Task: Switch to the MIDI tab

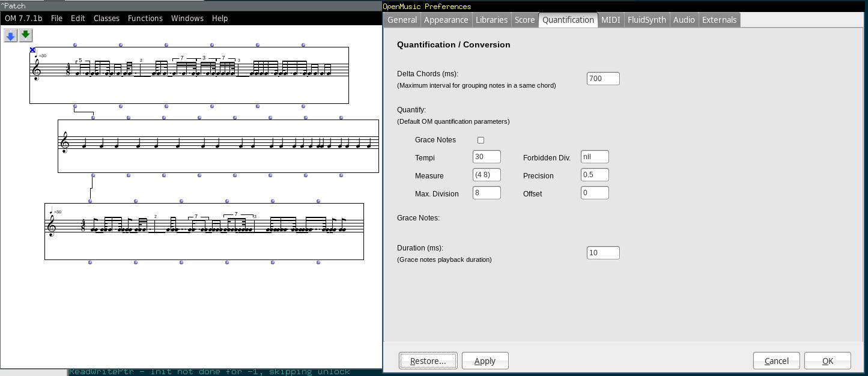Action: 610,20
